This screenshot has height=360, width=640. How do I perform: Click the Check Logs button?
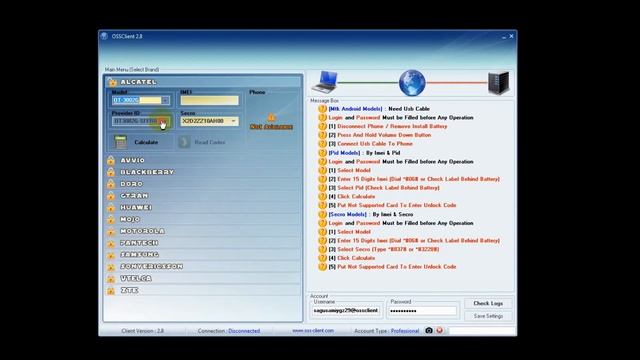[488, 303]
